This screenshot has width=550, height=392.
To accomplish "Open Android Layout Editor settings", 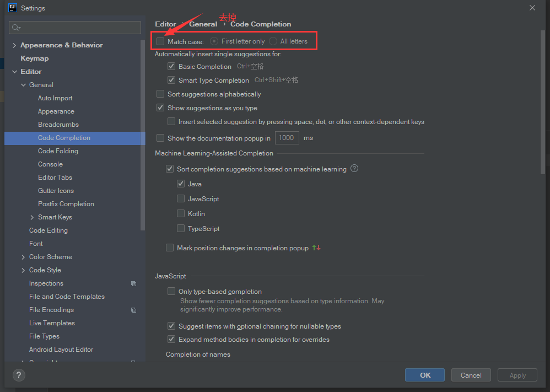I will coord(61,350).
